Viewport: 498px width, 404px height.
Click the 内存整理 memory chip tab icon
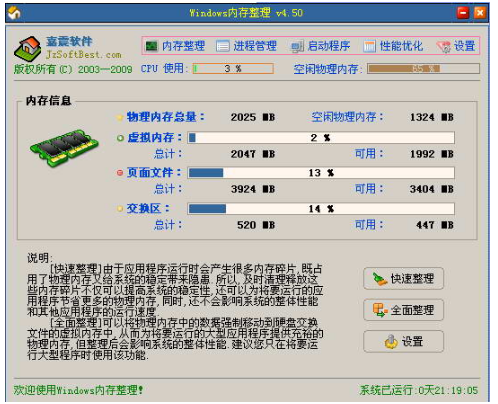coord(152,46)
